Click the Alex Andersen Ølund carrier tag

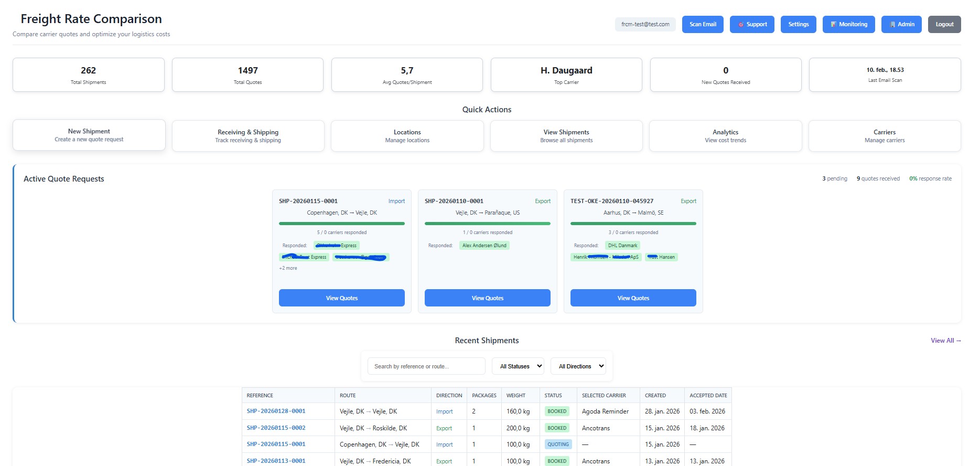484,245
